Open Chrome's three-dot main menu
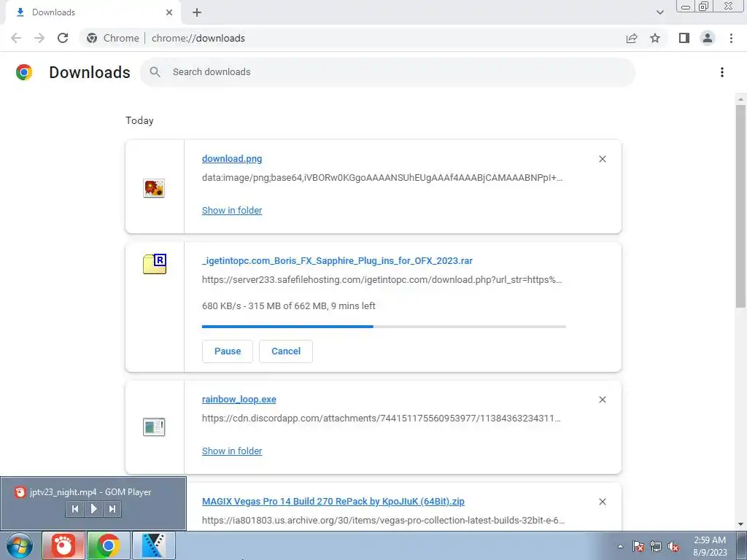 click(731, 38)
